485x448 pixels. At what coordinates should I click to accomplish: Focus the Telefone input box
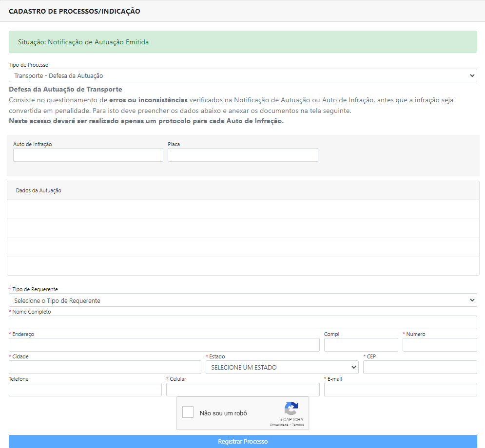point(85,390)
